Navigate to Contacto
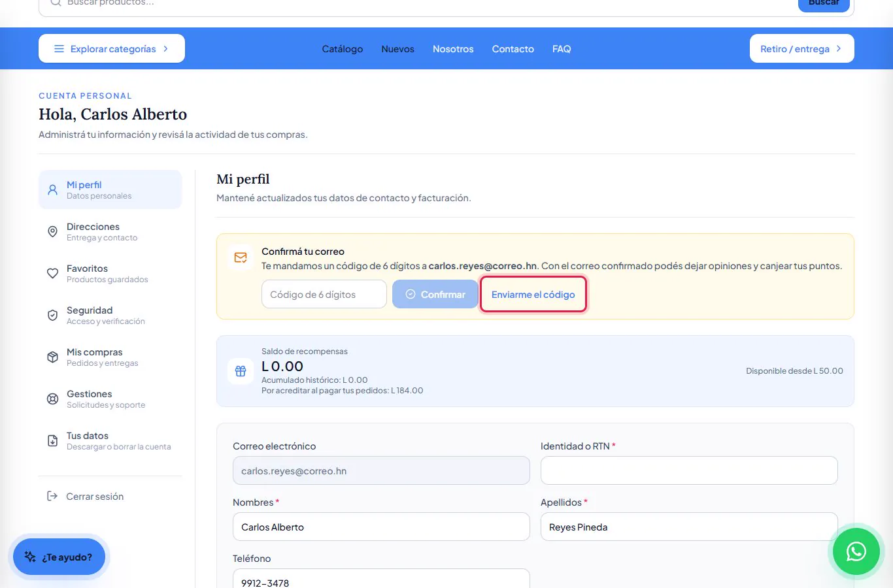This screenshot has height=588, width=893. point(513,49)
